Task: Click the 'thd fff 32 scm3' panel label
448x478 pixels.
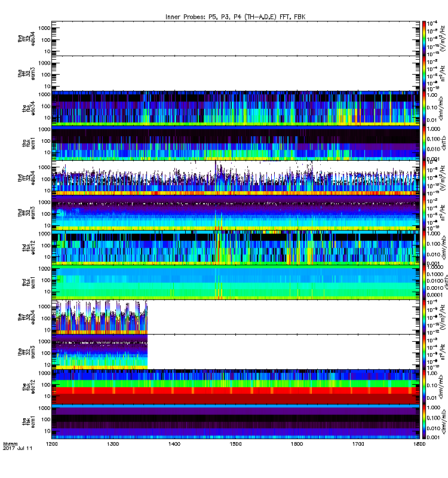Action: point(26,213)
